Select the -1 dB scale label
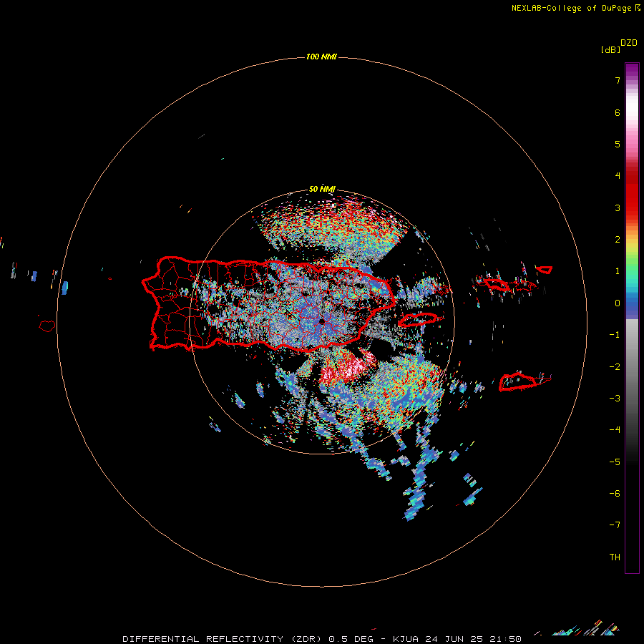The image size is (644, 644). (x=615, y=335)
